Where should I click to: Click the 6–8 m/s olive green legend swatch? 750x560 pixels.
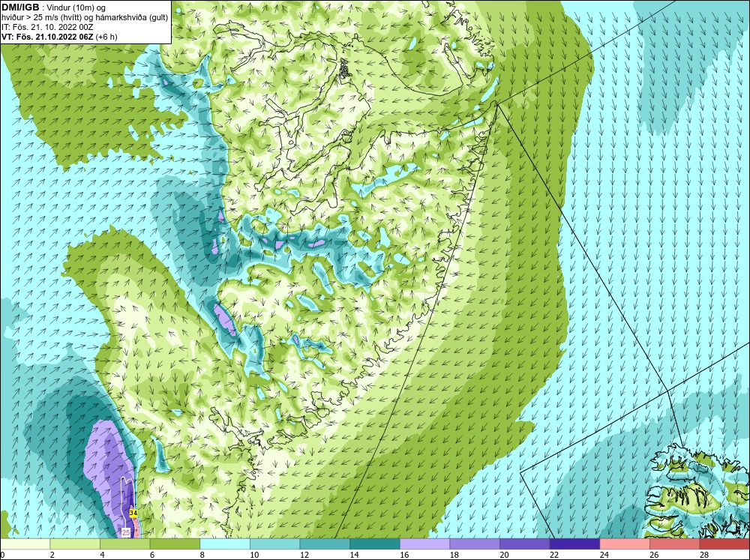point(175,544)
